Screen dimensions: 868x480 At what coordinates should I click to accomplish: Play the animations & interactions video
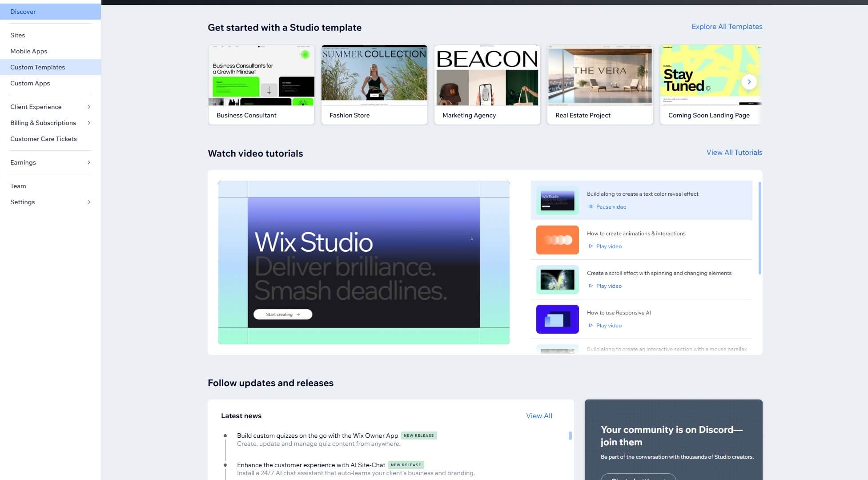[605, 246]
